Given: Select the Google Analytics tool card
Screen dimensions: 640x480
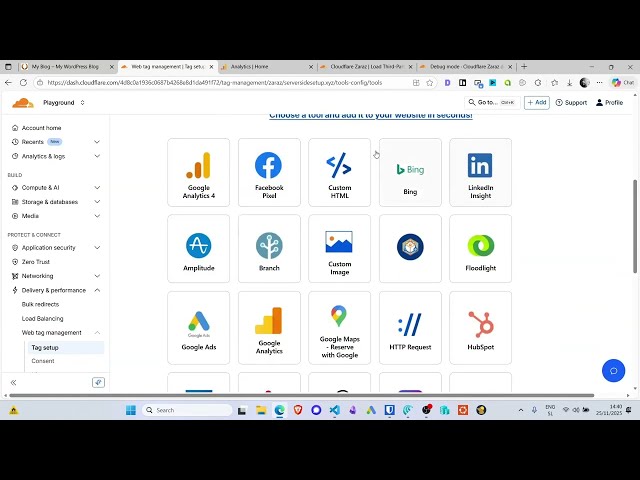Looking at the screenshot, I should pyautogui.click(x=269, y=328).
